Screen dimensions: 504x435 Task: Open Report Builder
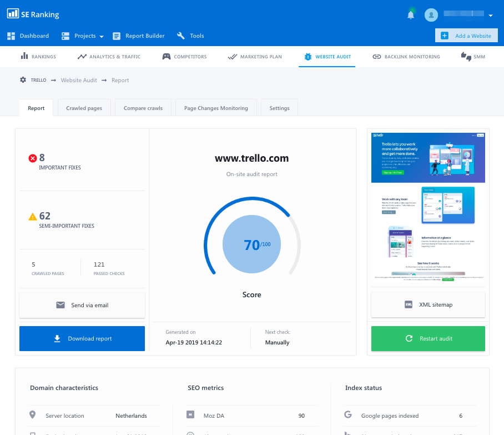click(145, 36)
